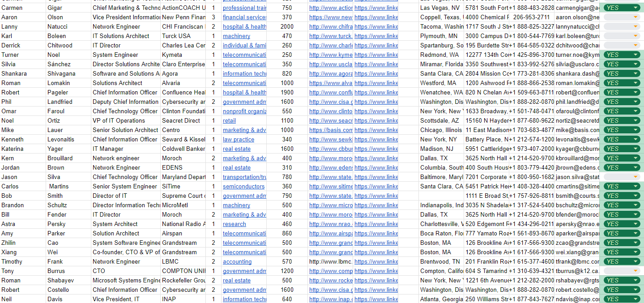
Task: Open the LinkedIn link in Bob Smith's row
Action: (376, 196)
